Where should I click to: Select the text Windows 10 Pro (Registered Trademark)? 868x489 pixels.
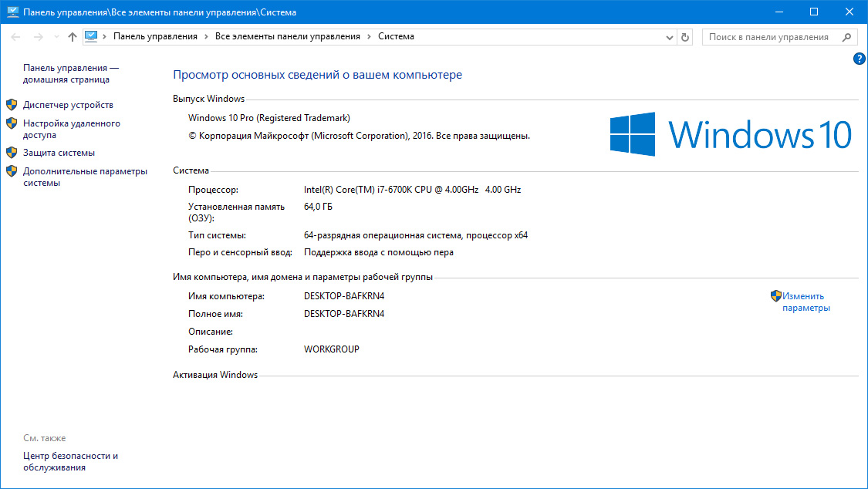pos(269,118)
